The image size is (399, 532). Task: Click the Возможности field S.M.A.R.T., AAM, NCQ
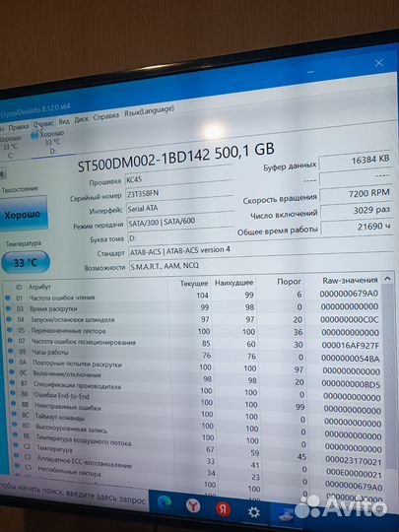coord(262,264)
